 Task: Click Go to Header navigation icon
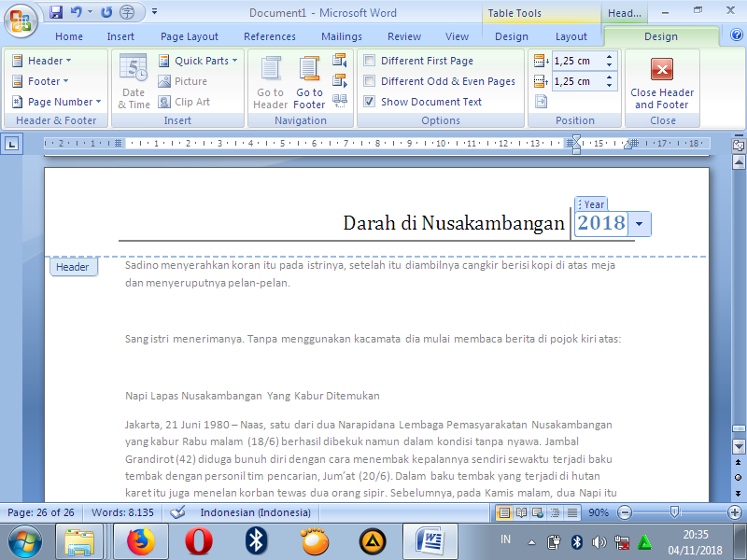270,82
